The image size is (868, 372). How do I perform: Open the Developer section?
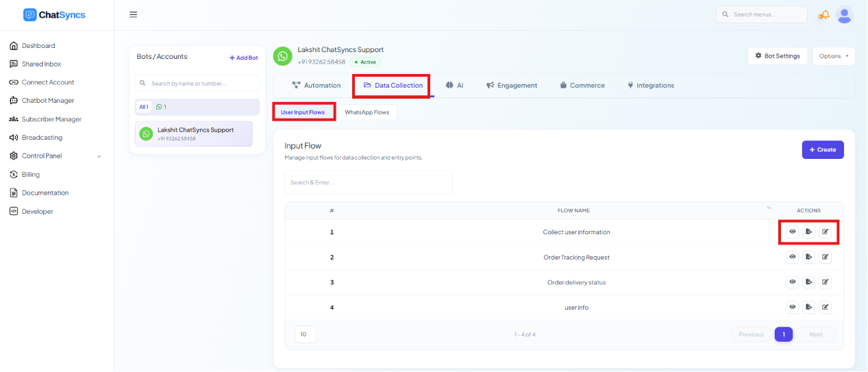(37, 212)
